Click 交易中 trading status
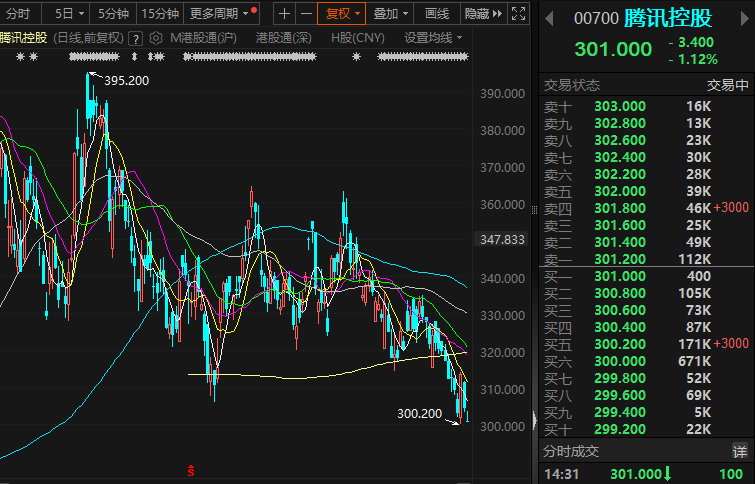This screenshot has width=755, height=484. (728, 85)
